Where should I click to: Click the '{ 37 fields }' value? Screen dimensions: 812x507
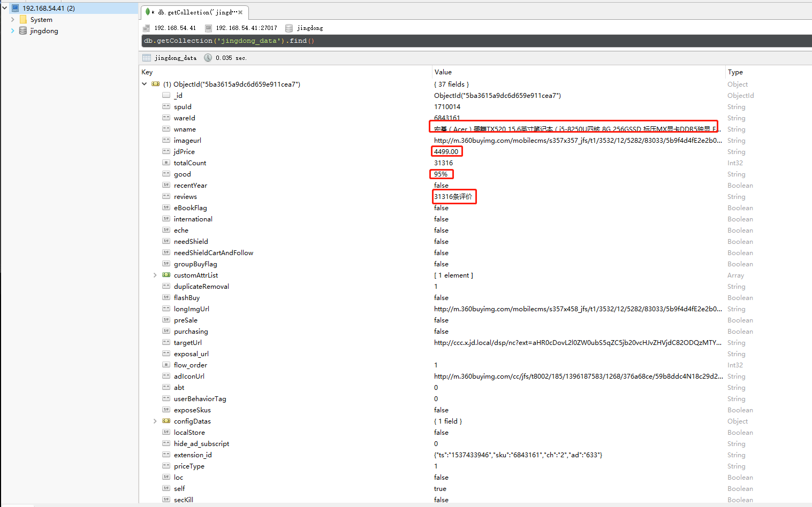(451, 84)
